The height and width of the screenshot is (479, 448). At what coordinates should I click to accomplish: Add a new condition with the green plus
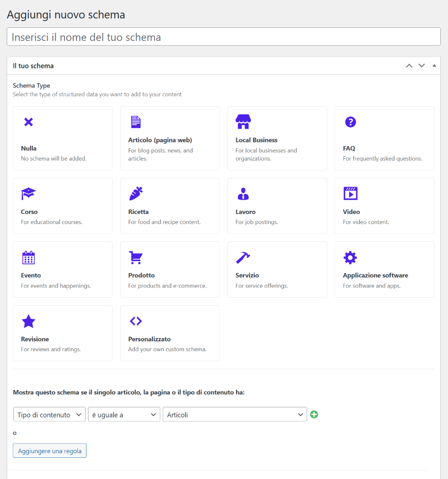tap(314, 414)
